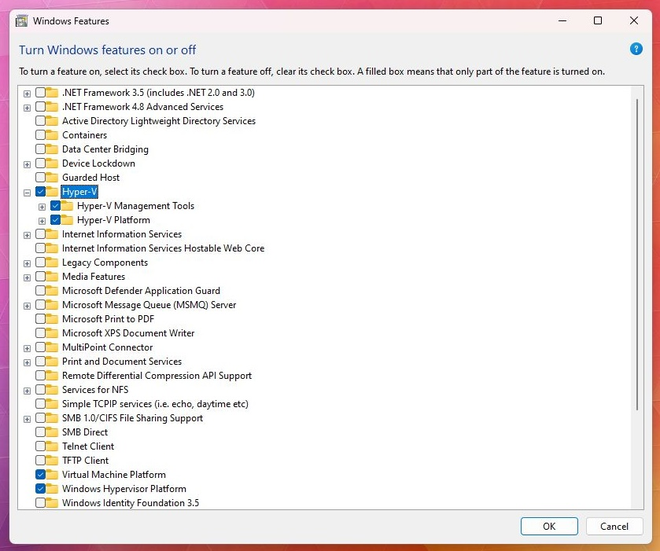The width and height of the screenshot is (660, 551).
Task: Expand SMB 1.0/CIFS File Sharing Support
Action: tap(27, 419)
